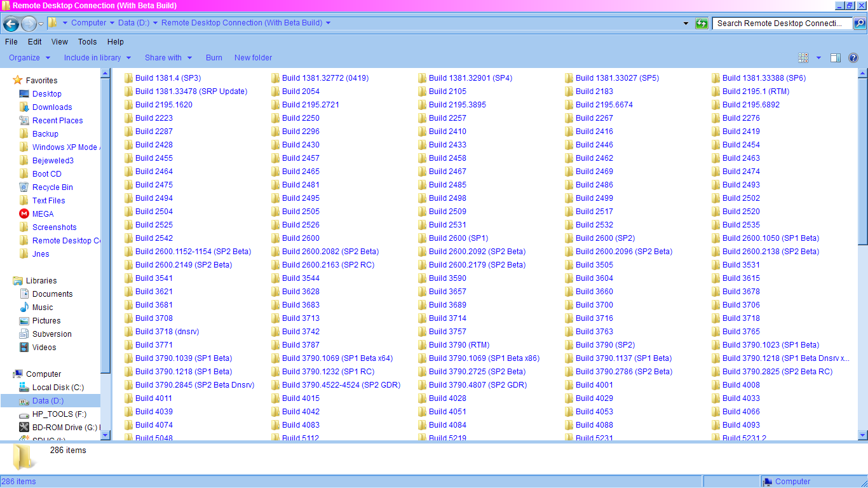Click the BD-ROM Drive (G:) disc icon
The width and height of the screenshot is (868, 488).
(24, 428)
